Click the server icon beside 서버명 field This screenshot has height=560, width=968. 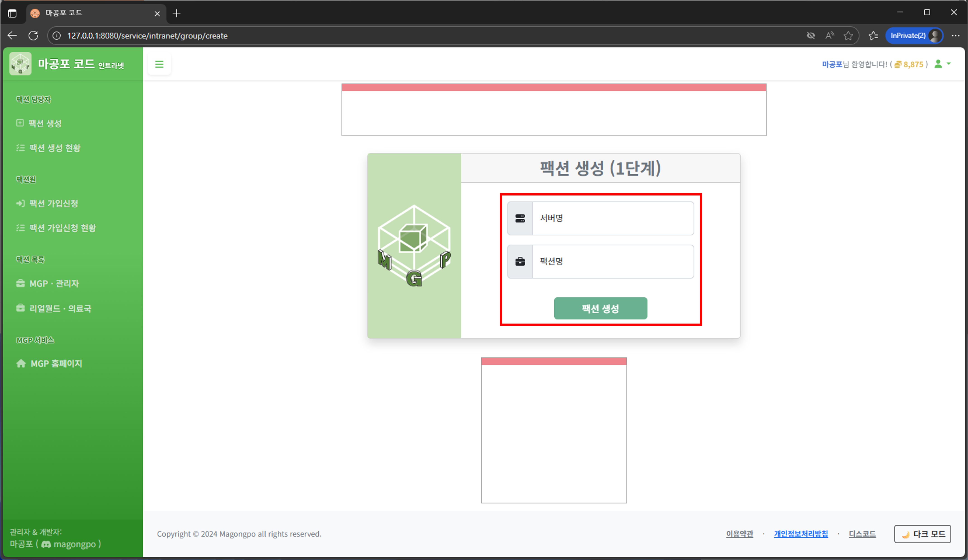coord(520,218)
